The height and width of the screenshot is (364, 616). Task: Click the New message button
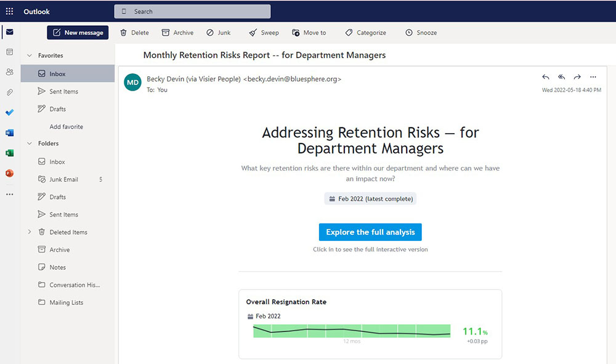pyautogui.click(x=78, y=33)
